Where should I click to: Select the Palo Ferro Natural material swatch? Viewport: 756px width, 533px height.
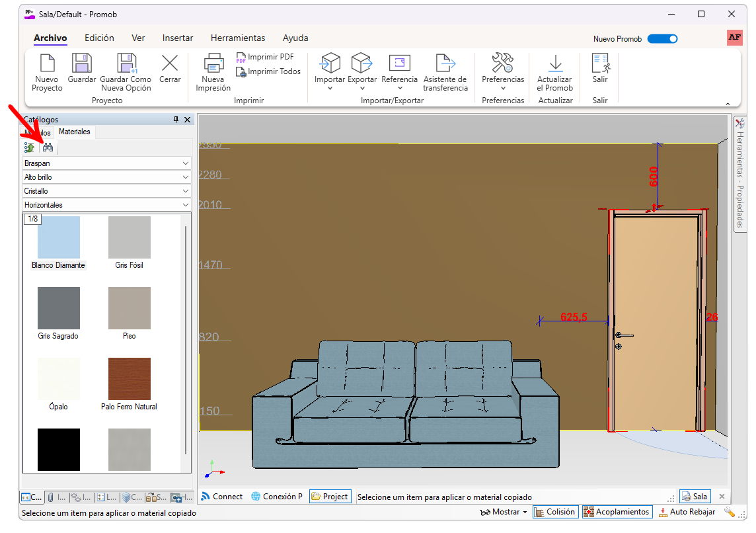[x=130, y=379]
